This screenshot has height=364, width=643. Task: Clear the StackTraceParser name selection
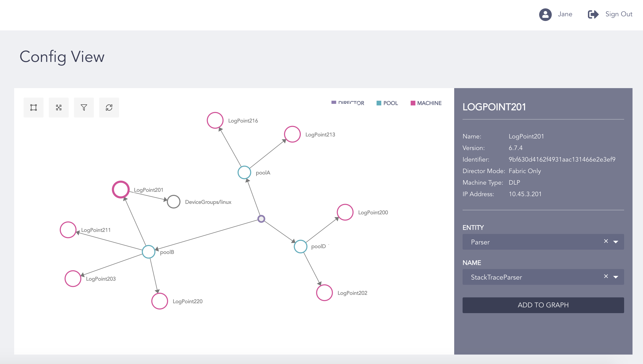[606, 276]
